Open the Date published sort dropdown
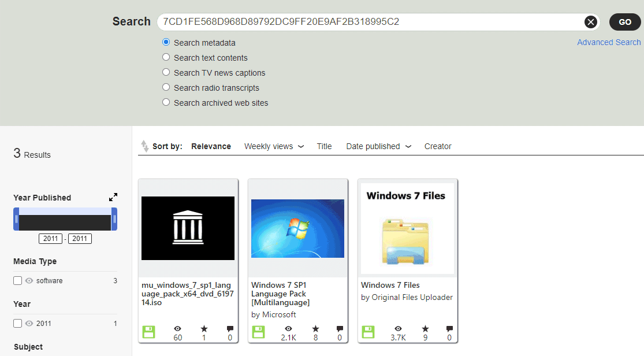This screenshot has height=356, width=644. click(379, 146)
